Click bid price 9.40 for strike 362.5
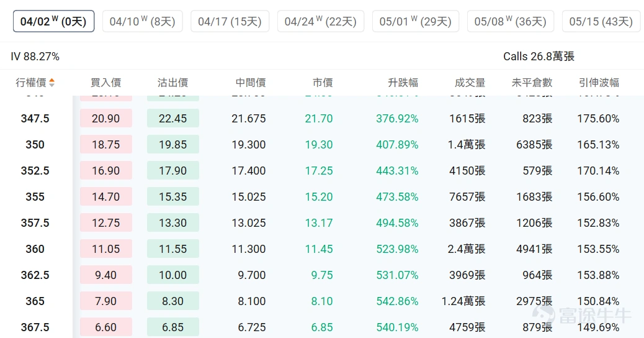 pos(106,275)
